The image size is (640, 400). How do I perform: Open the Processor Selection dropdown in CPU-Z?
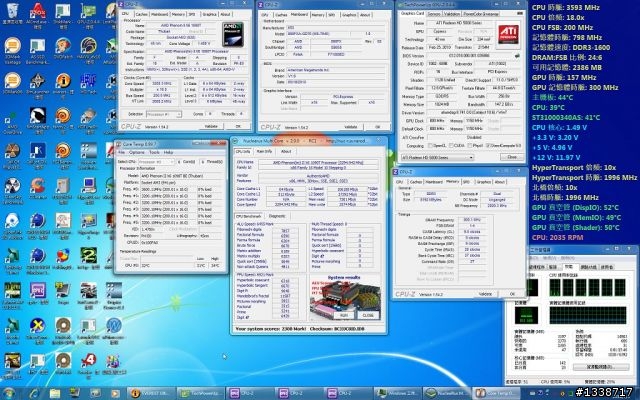point(164,114)
